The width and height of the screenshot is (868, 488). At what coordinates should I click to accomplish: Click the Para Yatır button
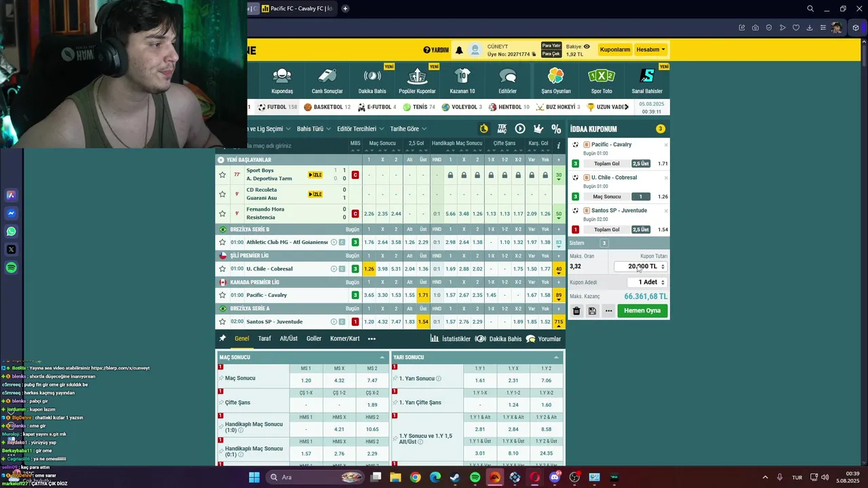[x=551, y=45]
